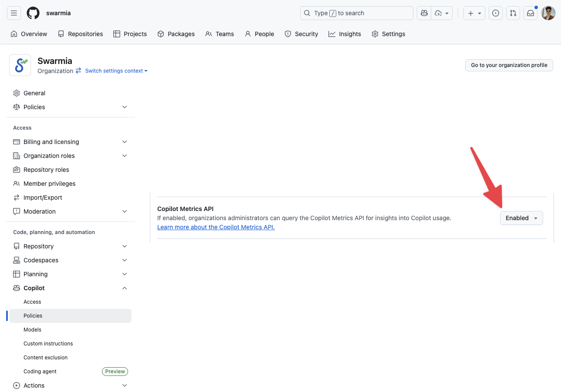
Task: Click the search input field
Action: (x=356, y=13)
